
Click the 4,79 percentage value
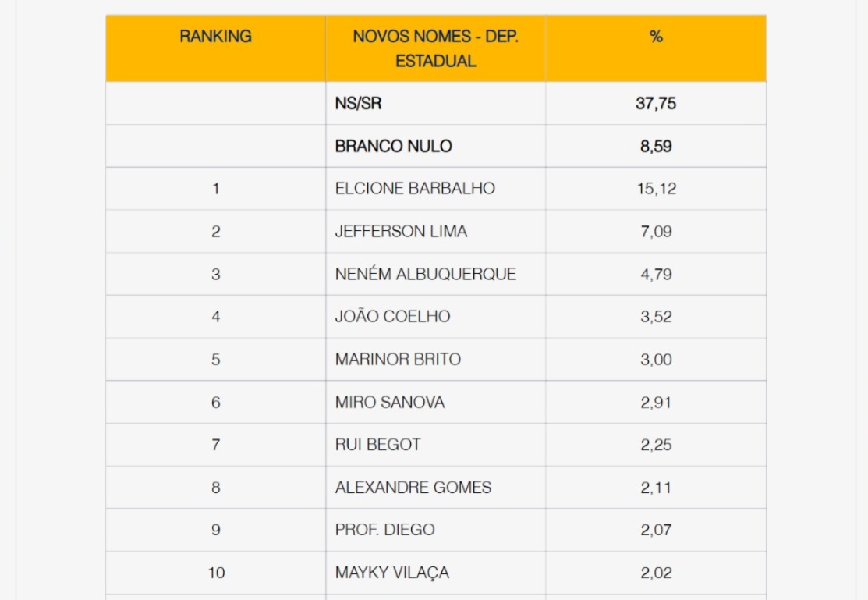(656, 275)
